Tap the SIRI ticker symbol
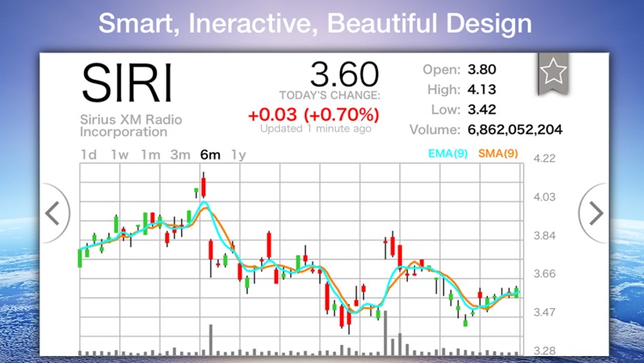 [127, 83]
